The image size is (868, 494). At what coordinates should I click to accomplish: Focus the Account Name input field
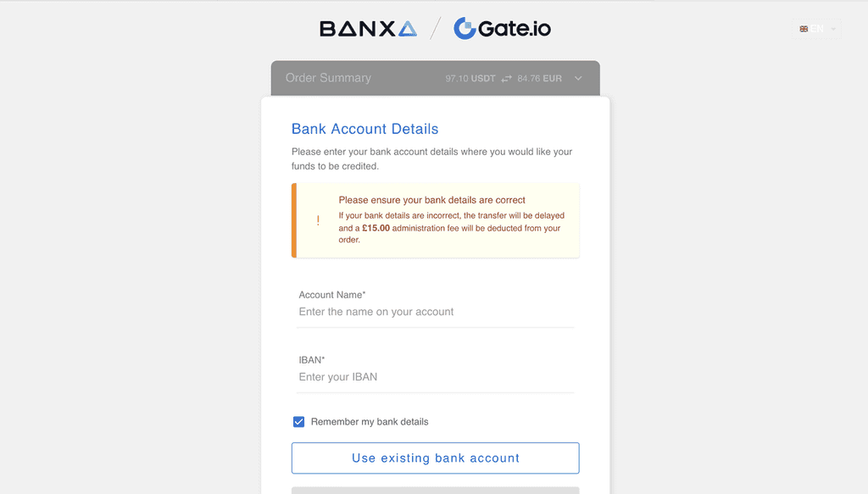(435, 312)
